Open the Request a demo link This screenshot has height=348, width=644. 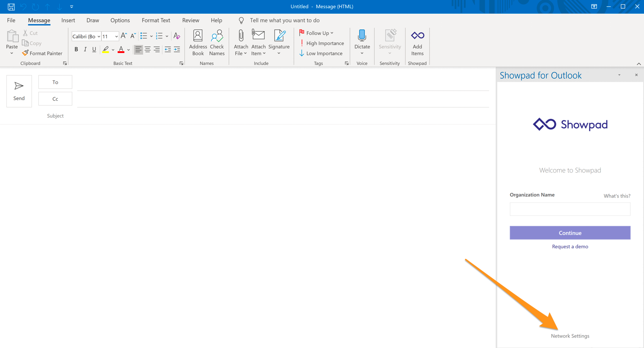(570, 246)
